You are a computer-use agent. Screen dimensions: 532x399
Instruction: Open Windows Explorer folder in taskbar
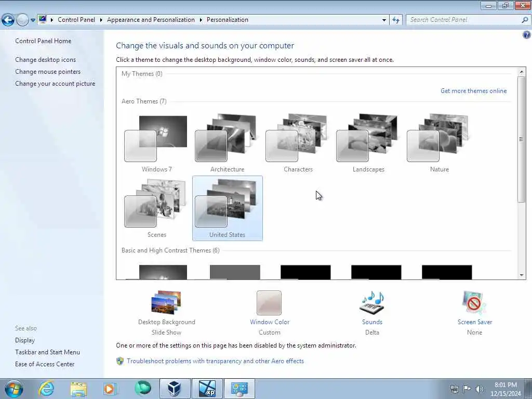[79, 389]
